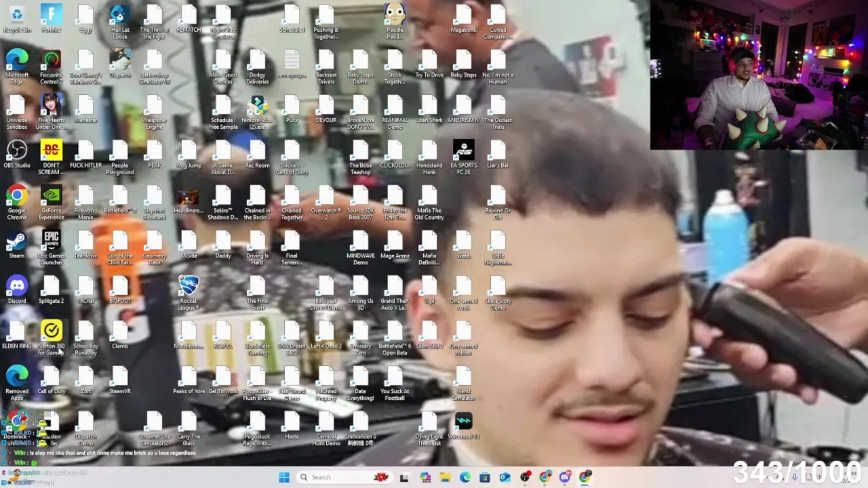868x488 pixels.
Task: Open the People Playground shortcut
Action: [x=120, y=157]
